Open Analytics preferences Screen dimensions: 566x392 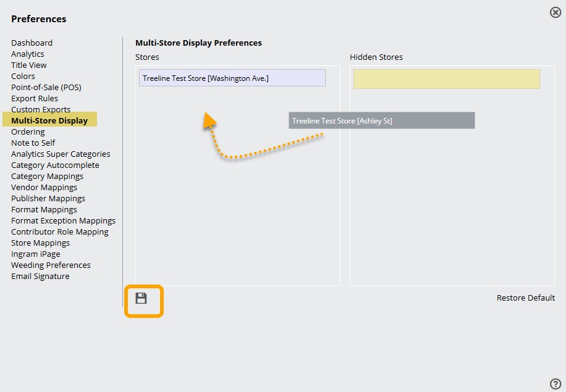[x=28, y=54]
